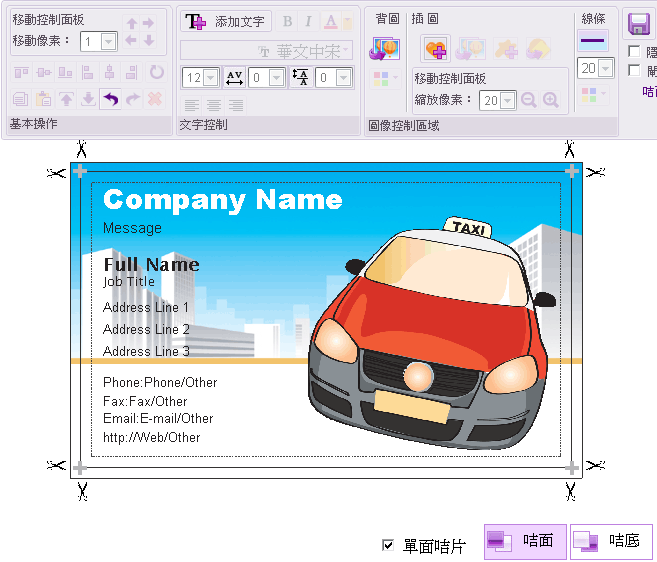The image size is (657, 562).
Task: Open the font size 12 dropdown
Action: 210,78
